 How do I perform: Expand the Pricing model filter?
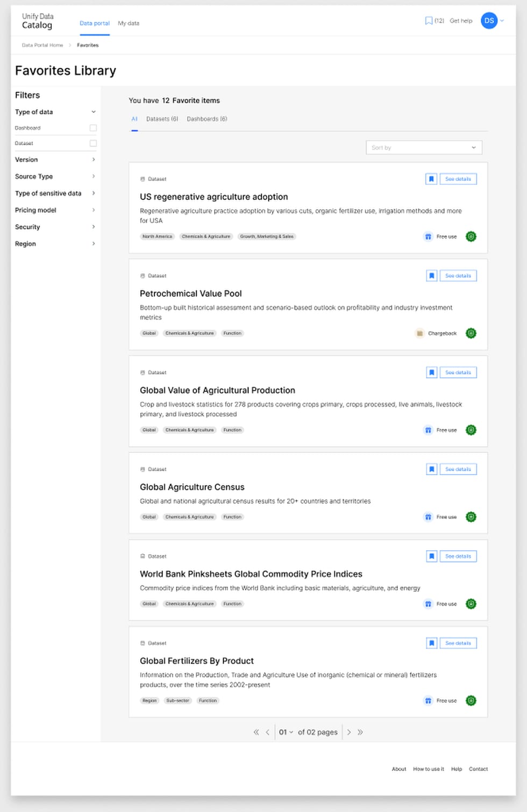(94, 210)
